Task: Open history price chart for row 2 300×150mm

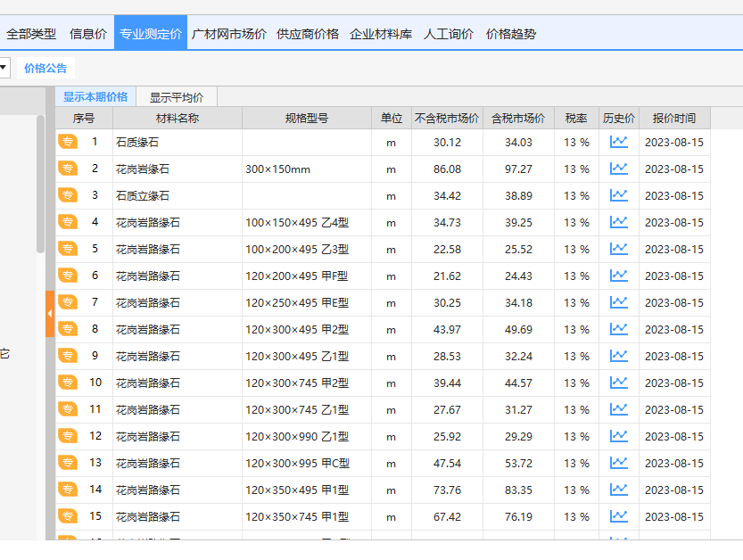Action: tap(618, 169)
